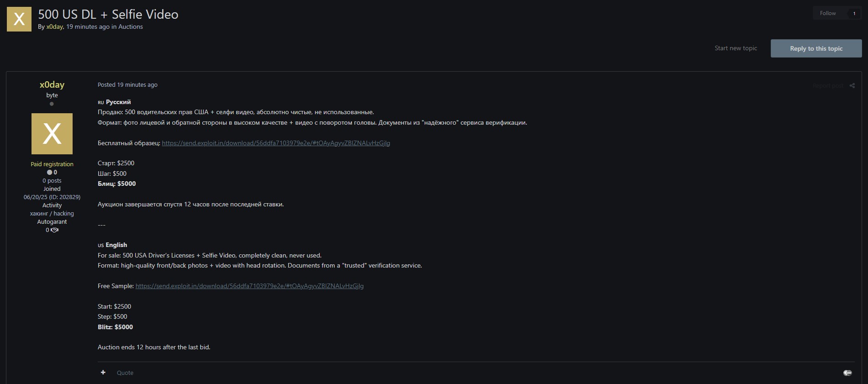Click the plus MultiQuote icon
The height and width of the screenshot is (384, 868).
point(103,373)
